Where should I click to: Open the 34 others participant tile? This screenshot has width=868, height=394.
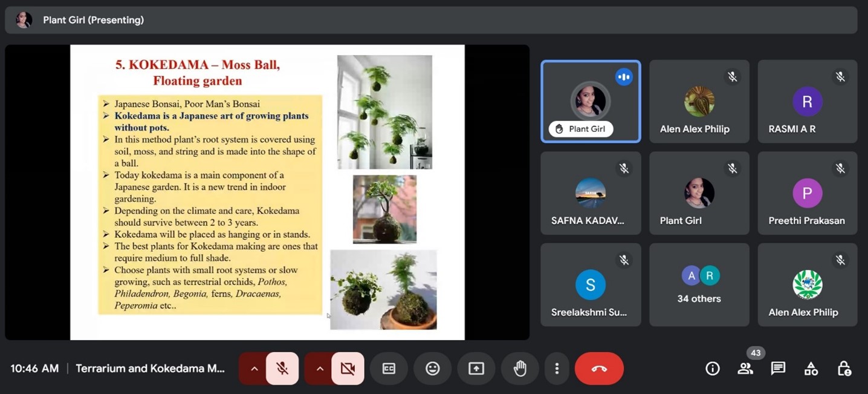coord(699,285)
